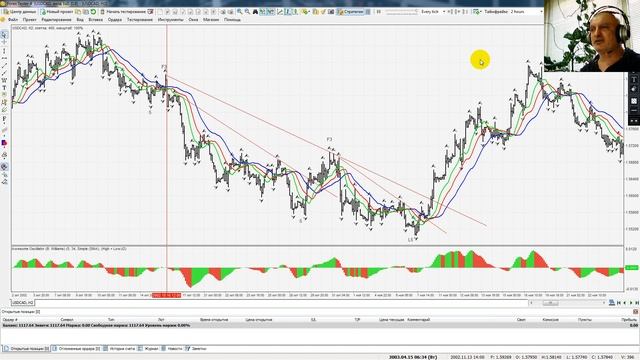Viewport: 640px width, 360px height.
Task: Click the zoom in magnifier icon
Action: (x=240, y=12)
